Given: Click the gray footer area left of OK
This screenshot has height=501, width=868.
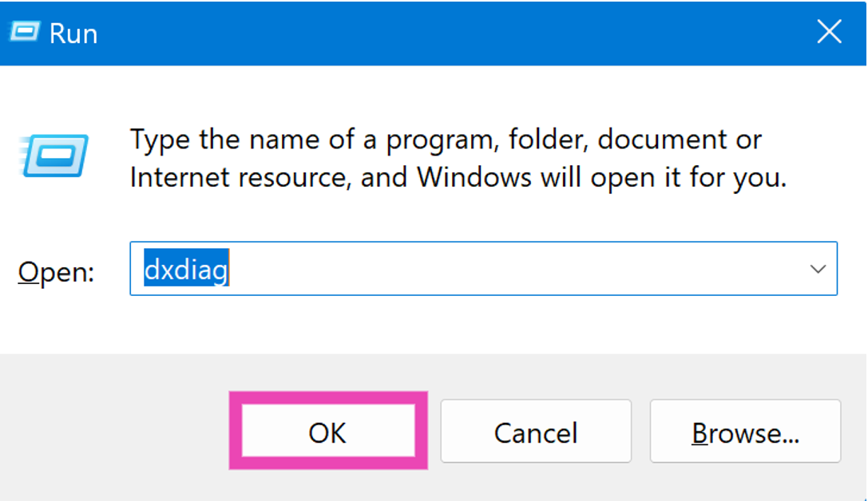Looking at the screenshot, I should click(x=112, y=431).
